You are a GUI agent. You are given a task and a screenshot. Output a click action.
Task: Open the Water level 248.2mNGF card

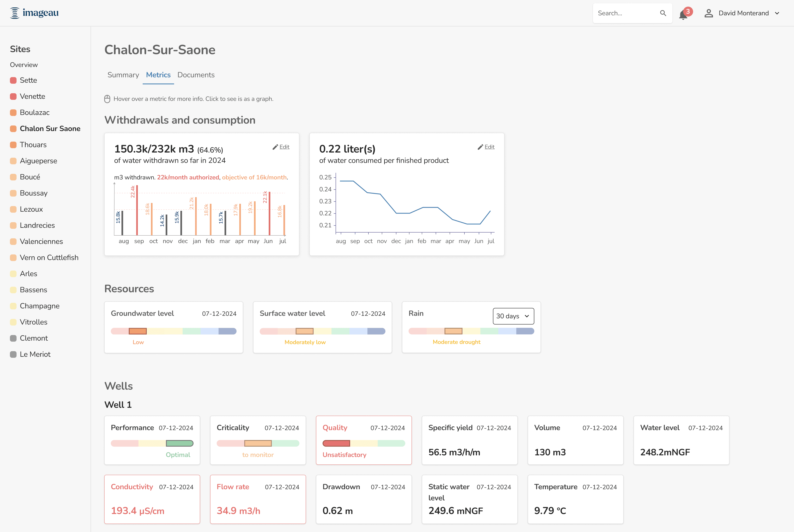pos(681,440)
